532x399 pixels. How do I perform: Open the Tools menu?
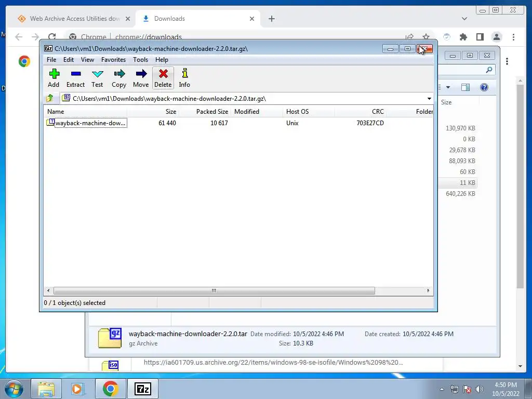[x=140, y=60]
